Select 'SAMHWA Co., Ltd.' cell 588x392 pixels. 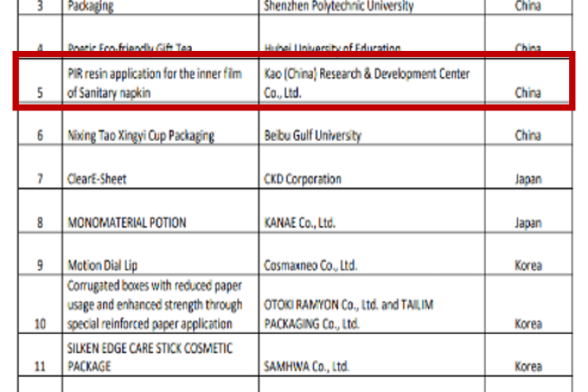tap(372, 354)
